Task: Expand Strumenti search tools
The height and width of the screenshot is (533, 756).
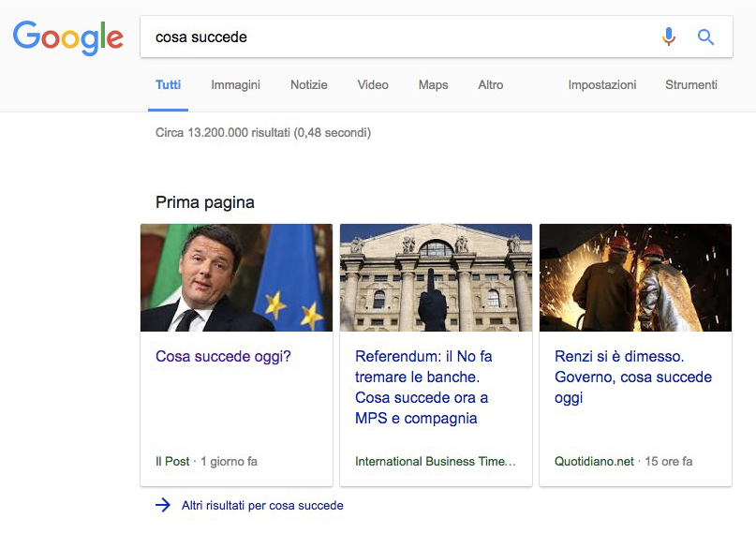Action: 691,84
